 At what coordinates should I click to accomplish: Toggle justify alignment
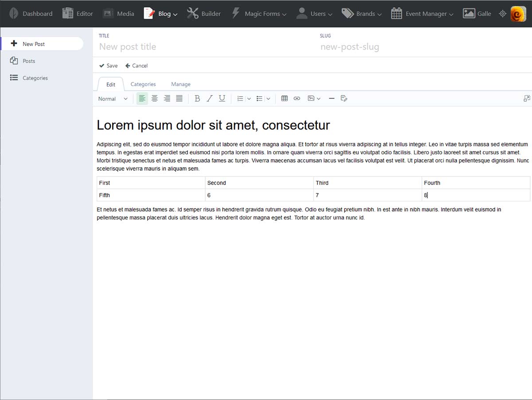pos(179,98)
